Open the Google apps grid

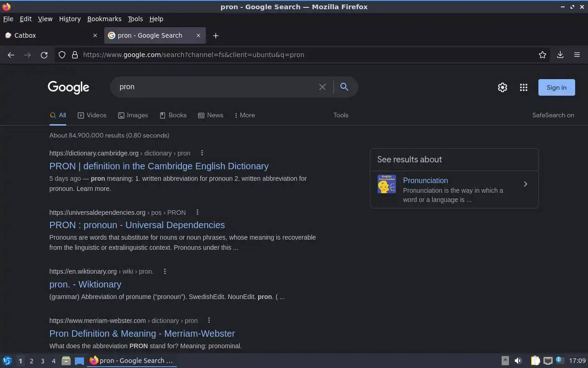point(524,87)
